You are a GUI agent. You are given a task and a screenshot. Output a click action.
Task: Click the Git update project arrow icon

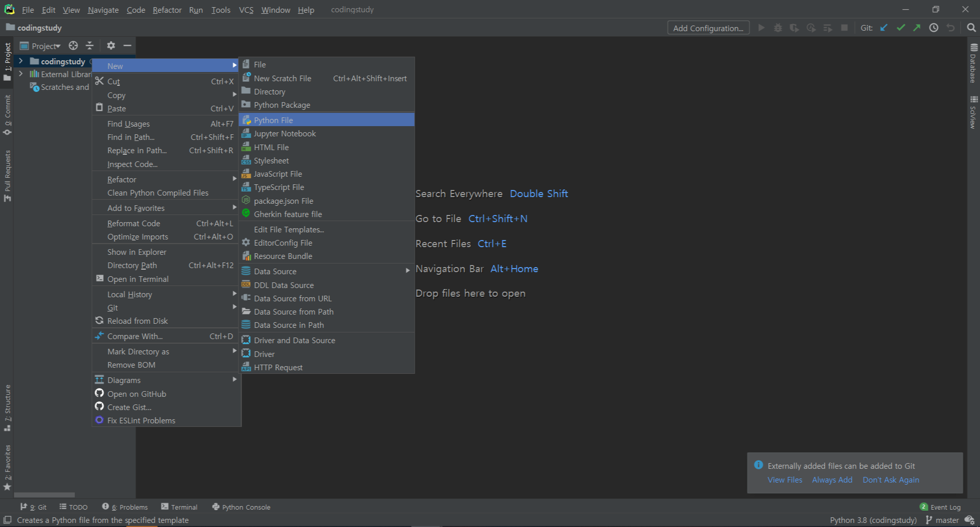click(884, 28)
